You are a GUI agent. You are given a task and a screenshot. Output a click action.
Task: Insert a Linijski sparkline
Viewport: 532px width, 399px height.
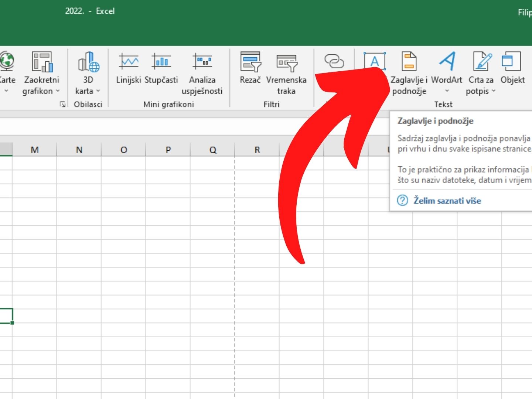coord(128,69)
